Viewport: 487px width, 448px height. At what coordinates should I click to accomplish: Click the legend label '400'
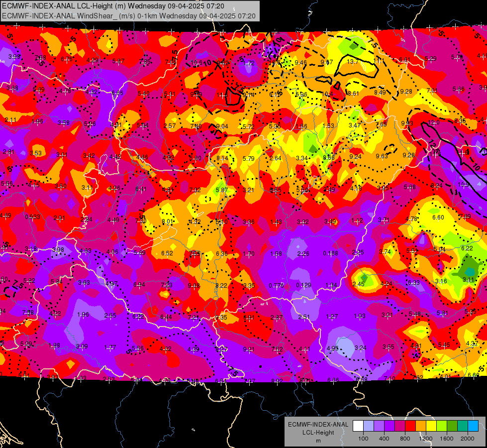tap(384, 439)
